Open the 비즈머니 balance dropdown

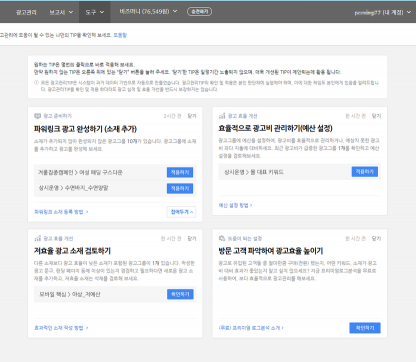(148, 12)
